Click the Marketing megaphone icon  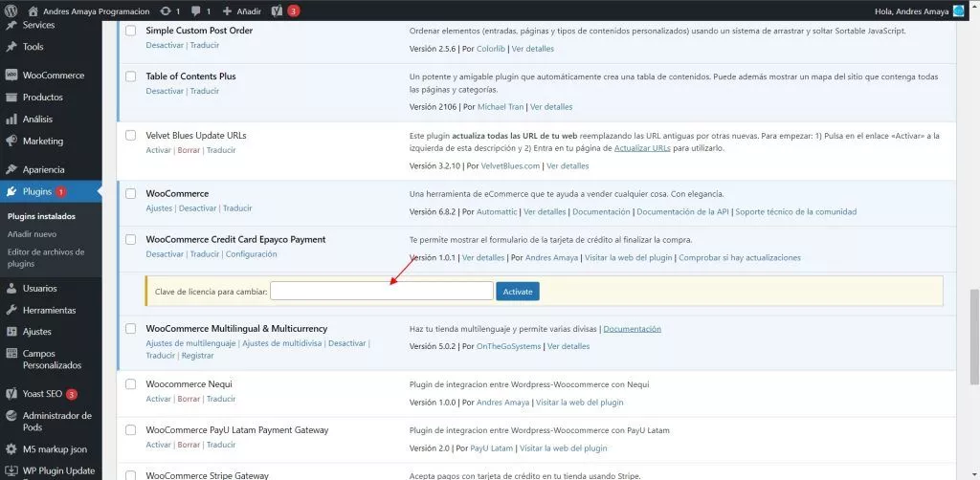click(11, 142)
